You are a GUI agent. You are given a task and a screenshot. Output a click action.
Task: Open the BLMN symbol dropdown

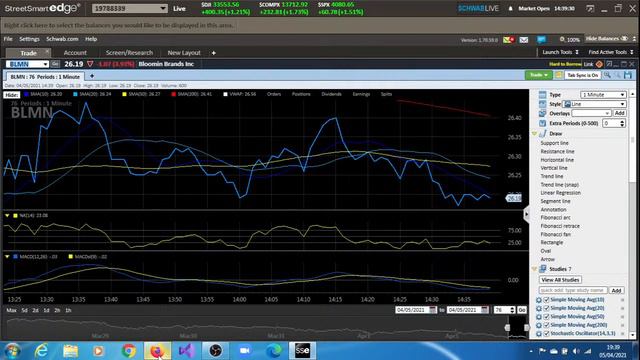click(45, 64)
